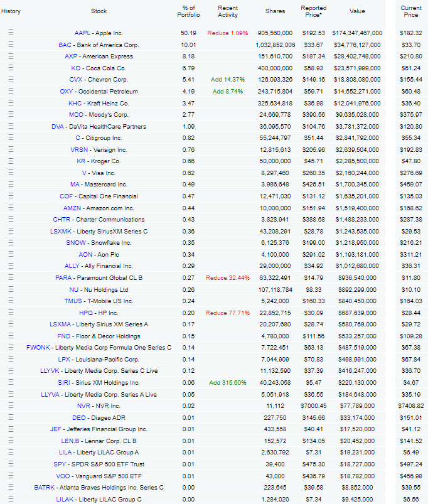Open the CVX ticker link
This screenshot has width=428, height=504.
click(76, 79)
